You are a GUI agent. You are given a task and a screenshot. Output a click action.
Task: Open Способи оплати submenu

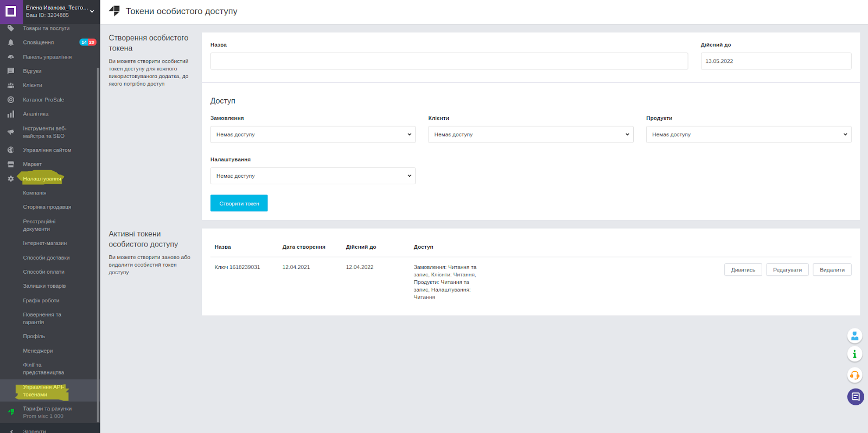[x=43, y=272]
